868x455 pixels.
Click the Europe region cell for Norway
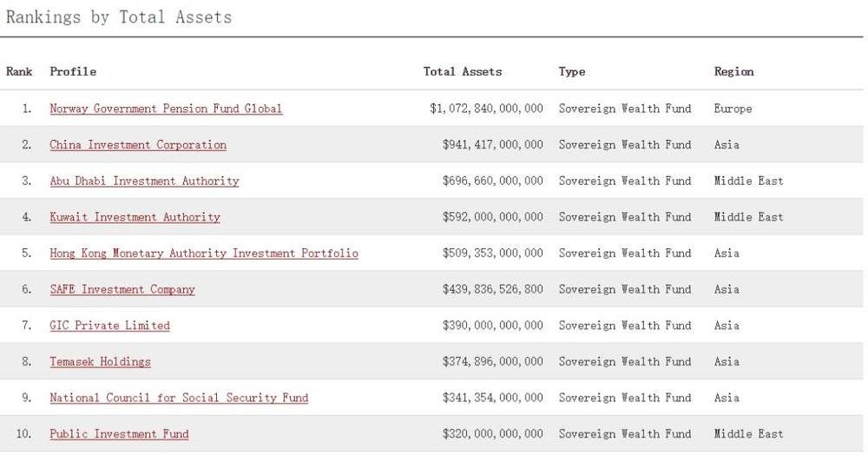pyautogui.click(x=733, y=109)
